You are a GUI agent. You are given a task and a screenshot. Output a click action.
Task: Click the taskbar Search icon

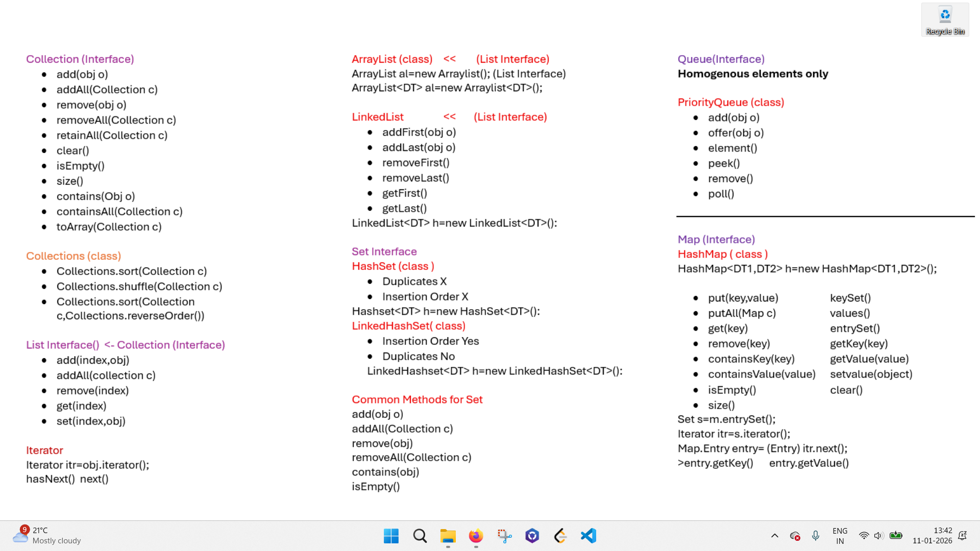pos(420,536)
